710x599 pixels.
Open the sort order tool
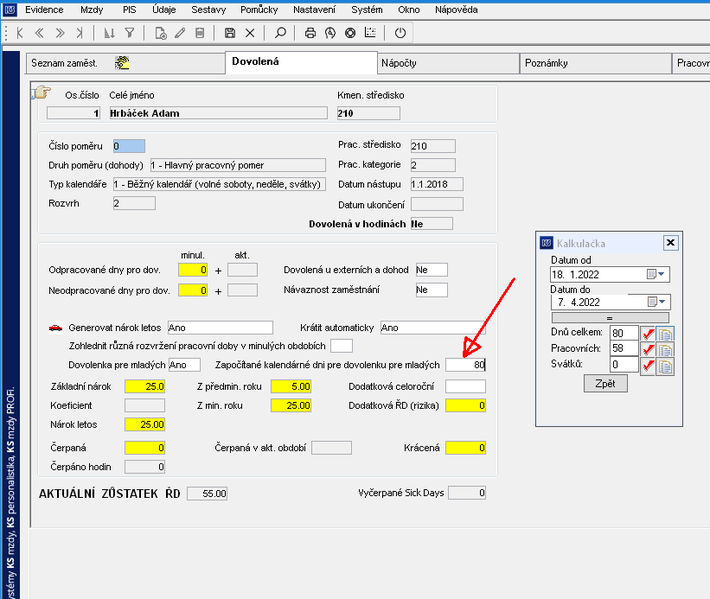coord(109,33)
